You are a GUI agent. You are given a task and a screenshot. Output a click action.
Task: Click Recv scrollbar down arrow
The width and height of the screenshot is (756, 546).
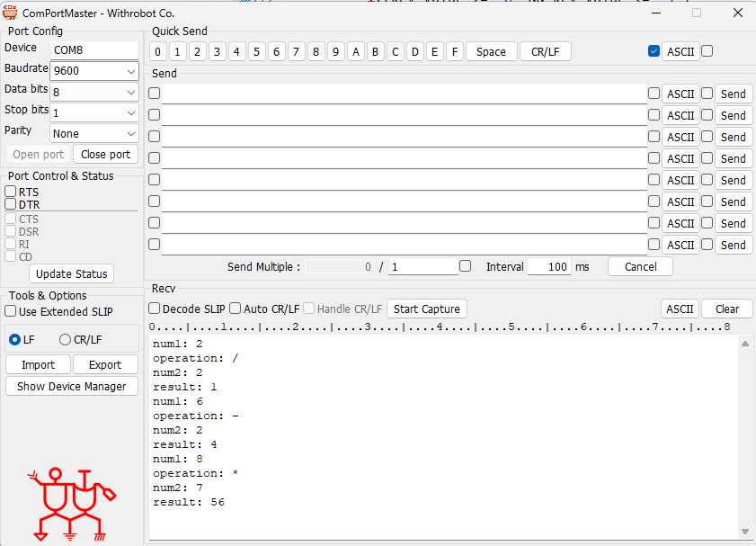pyautogui.click(x=745, y=532)
